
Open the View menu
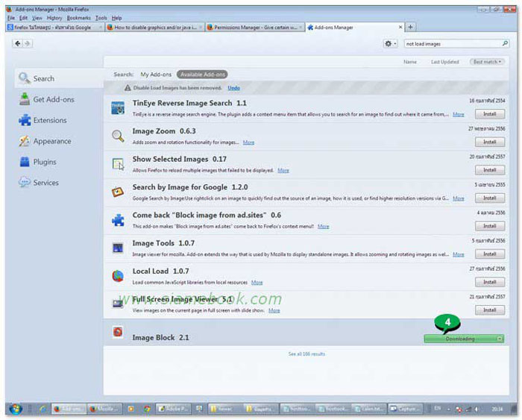click(x=37, y=18)
